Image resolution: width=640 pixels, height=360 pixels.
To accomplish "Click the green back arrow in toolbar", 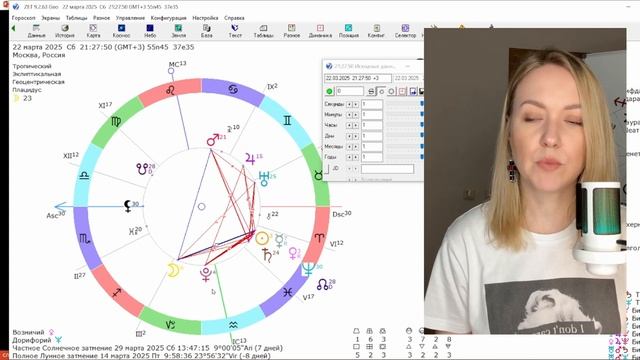I will (x=13, y=28).
